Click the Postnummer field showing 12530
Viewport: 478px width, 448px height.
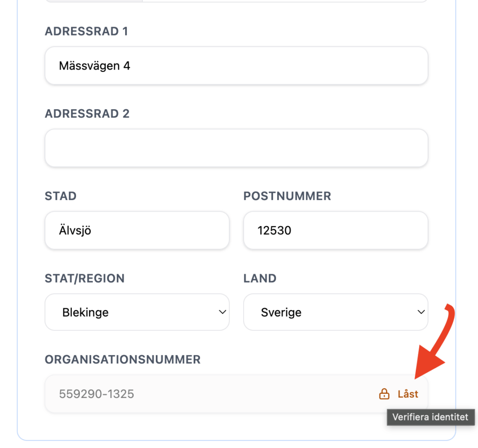[335, 230]
